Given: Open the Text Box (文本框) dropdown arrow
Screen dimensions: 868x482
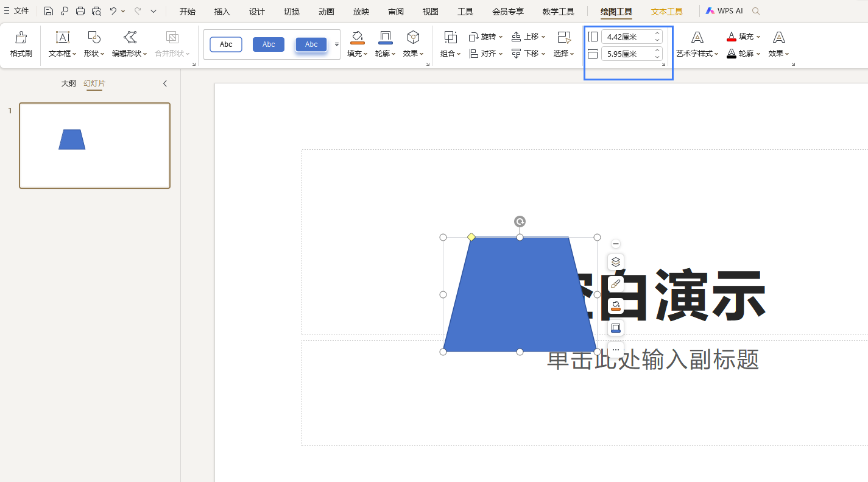Looking at the screenshot, I should point(74,54).
